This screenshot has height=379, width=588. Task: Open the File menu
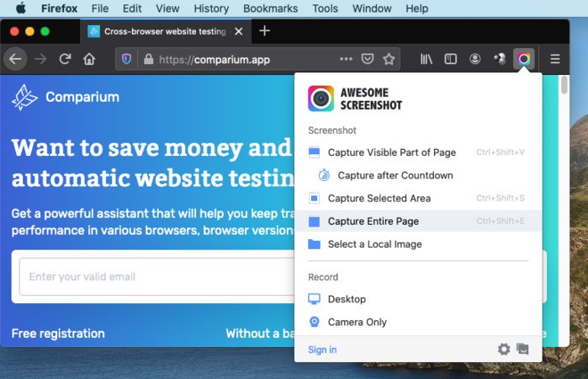tap(100, 8)
